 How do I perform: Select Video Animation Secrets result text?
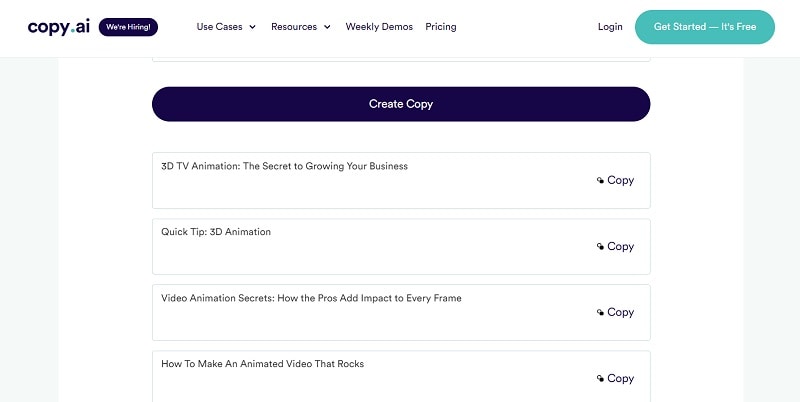[311, 298]
